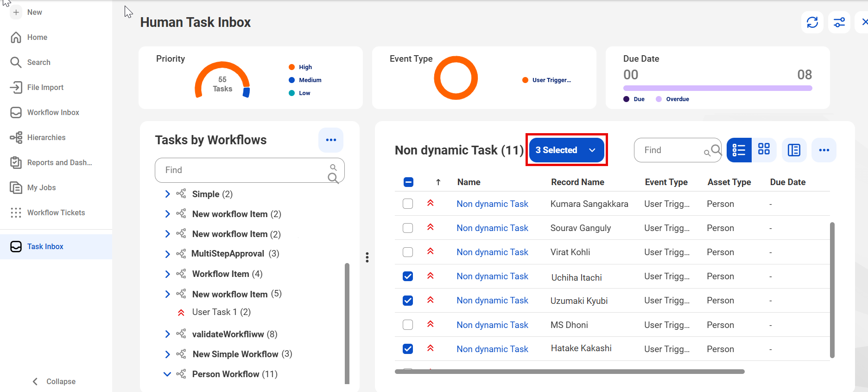868x392 pixels.
Task: Click the sort ascending arrow column header
Action: coord(438,182)
